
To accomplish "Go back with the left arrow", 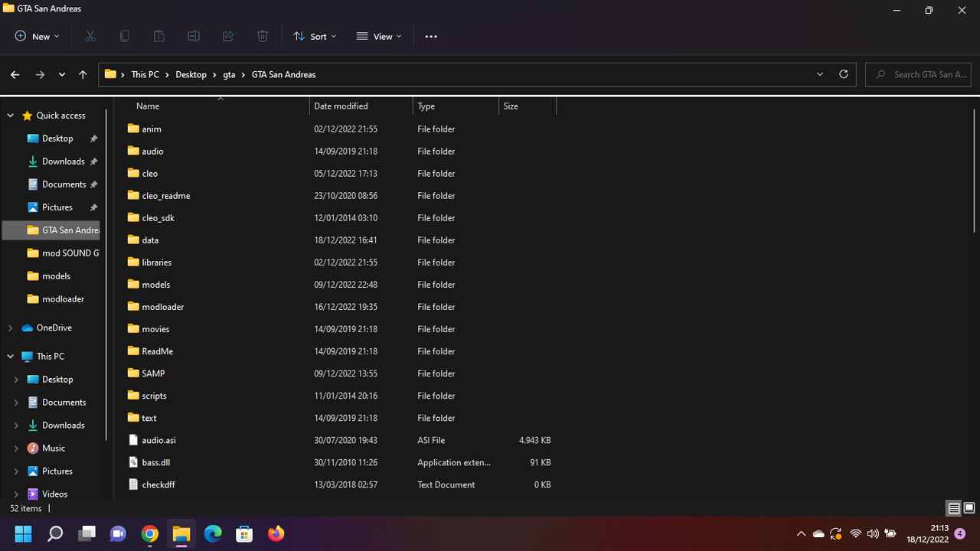I will point(15,74).
